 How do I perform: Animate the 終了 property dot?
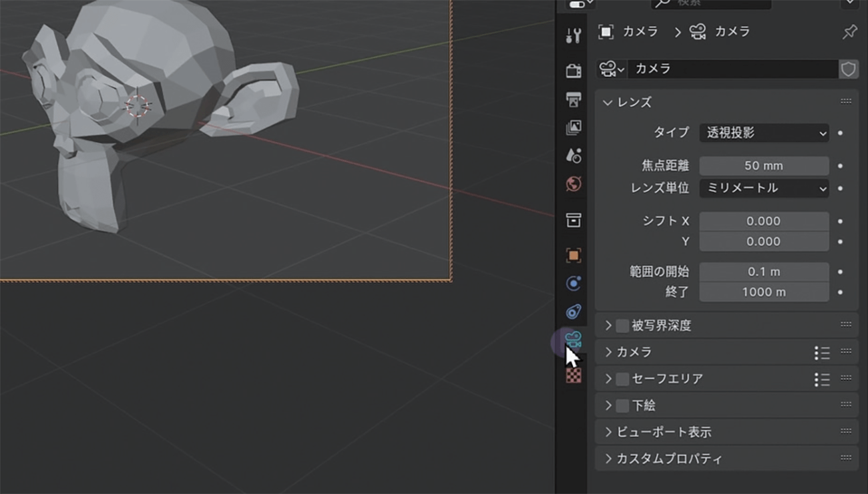click(840, 292)
